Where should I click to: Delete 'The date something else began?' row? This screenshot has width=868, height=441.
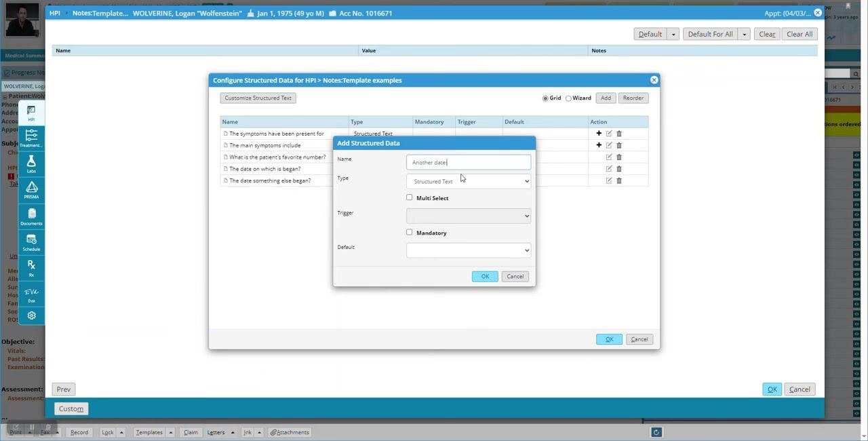pyautogui.click(x=619, y=180)
